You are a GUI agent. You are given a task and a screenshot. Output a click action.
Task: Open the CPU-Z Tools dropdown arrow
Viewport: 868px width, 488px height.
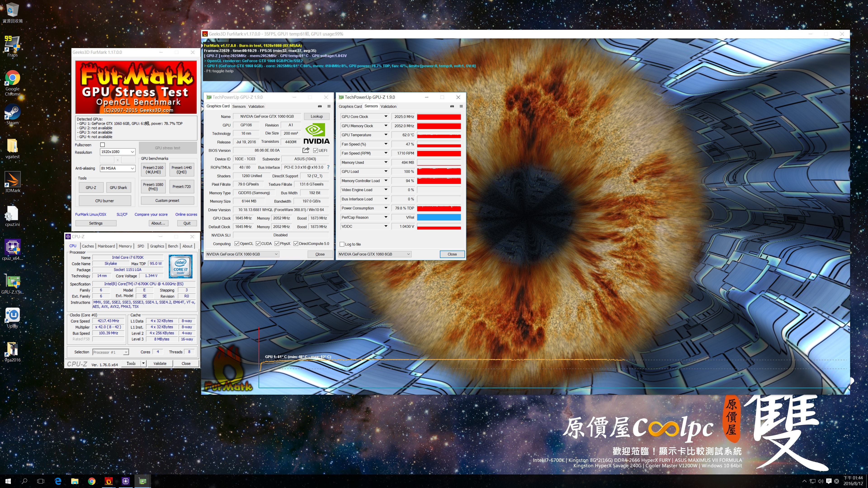pos(144,363)
